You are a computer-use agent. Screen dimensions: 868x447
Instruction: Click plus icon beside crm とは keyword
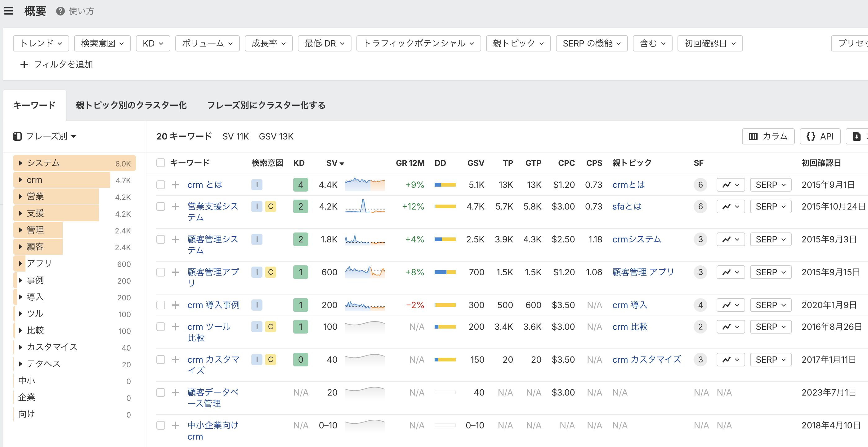click(175, 185)
